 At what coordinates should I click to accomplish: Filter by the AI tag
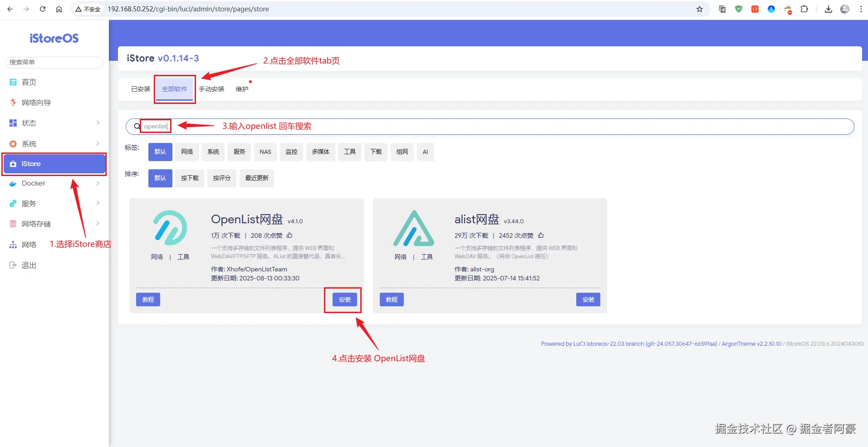pyautogui.click(x=425, y=152)
